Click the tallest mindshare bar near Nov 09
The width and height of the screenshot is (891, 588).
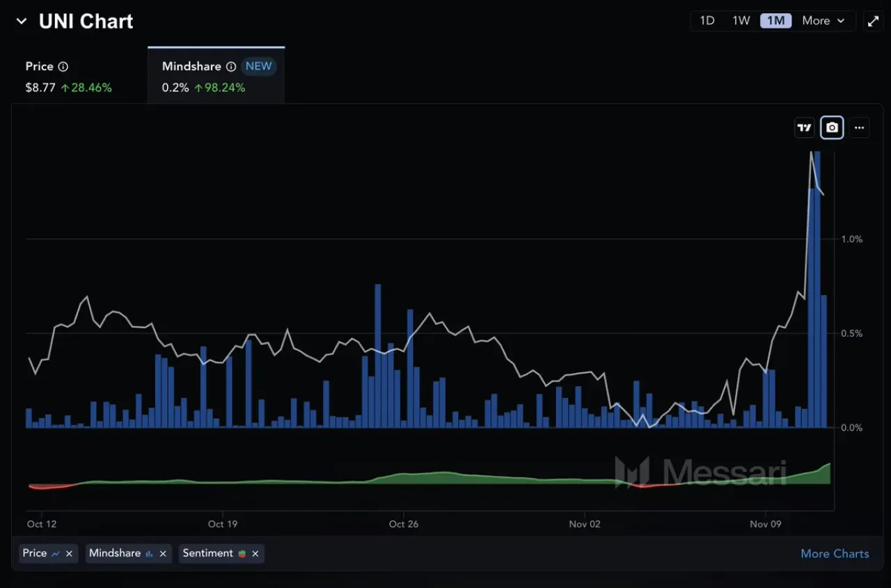[817, 289]
